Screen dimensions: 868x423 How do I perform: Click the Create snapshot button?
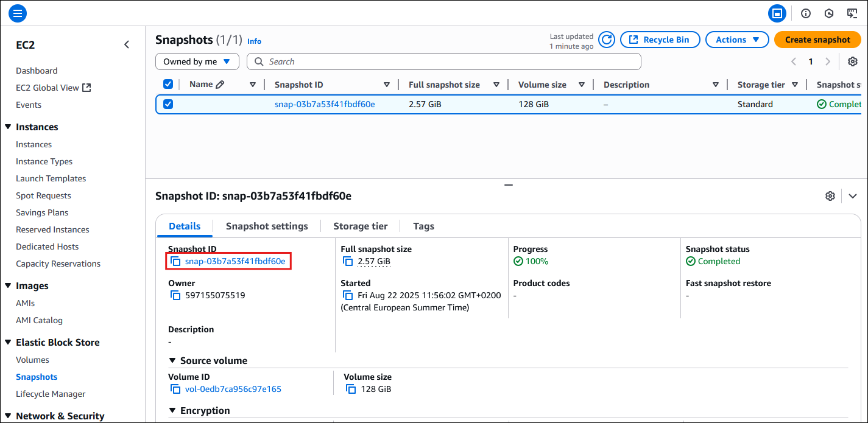point(817,39)
